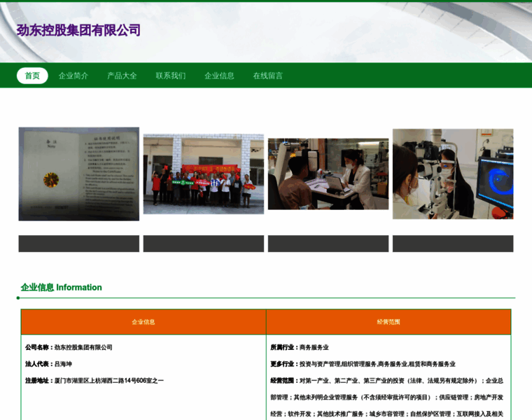Click the company title 劲东控股集团有限公司
532x420 pixels.
(x=78, y=30)
